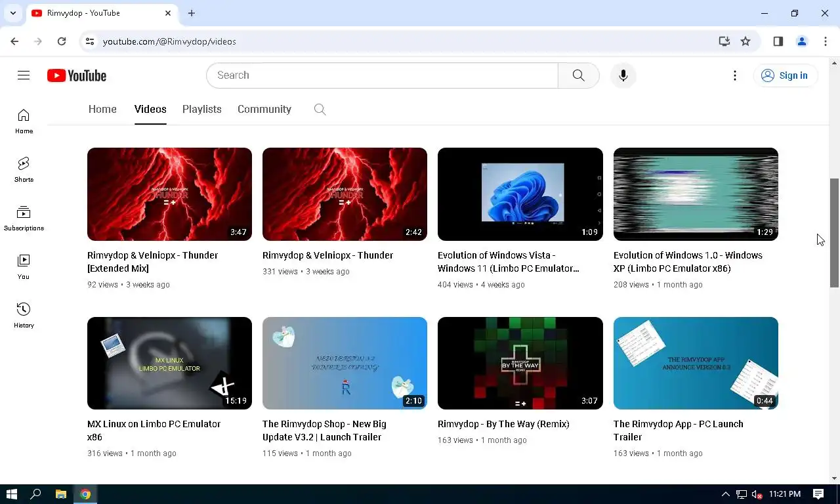Image resolution: width=840 pixels, height=504 pixels.
Task: Open the network tray icon
Action: 742,494
